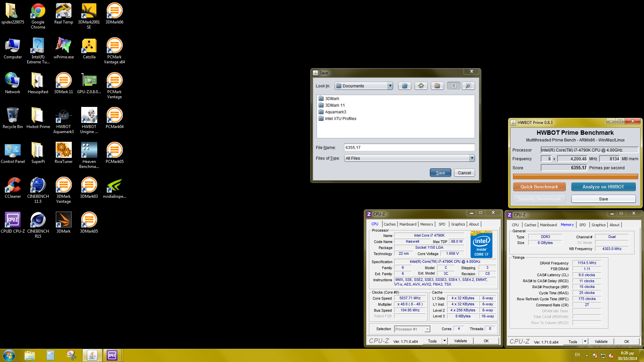Launch RivaTuner desktop shortcut
The image size is (644, 362).
(63, 153)
